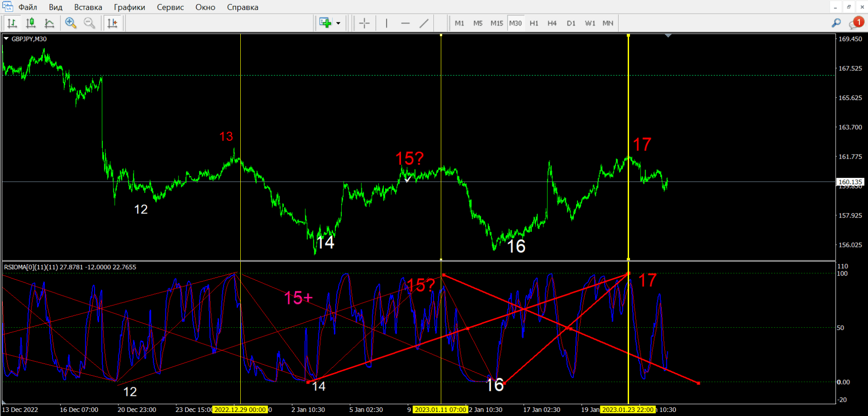Set timeframe to M1
868x416 pixels.
click(x=460, y=23)
